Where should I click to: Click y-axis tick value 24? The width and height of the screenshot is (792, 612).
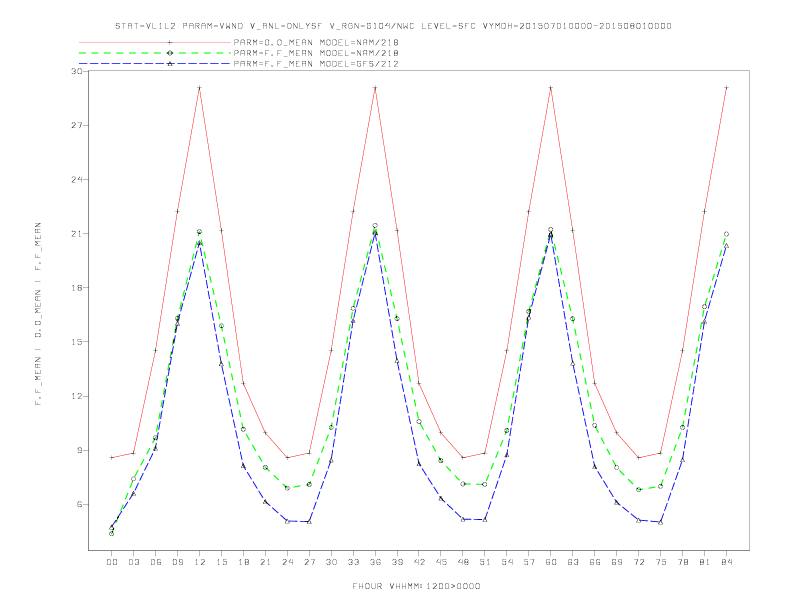click(77, 179)
